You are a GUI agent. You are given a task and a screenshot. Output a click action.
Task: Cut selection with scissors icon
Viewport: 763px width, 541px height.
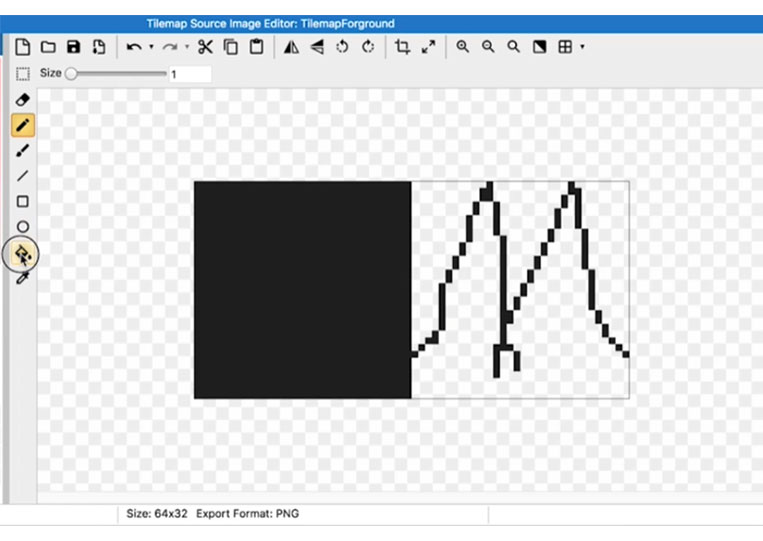click(205, 47)
